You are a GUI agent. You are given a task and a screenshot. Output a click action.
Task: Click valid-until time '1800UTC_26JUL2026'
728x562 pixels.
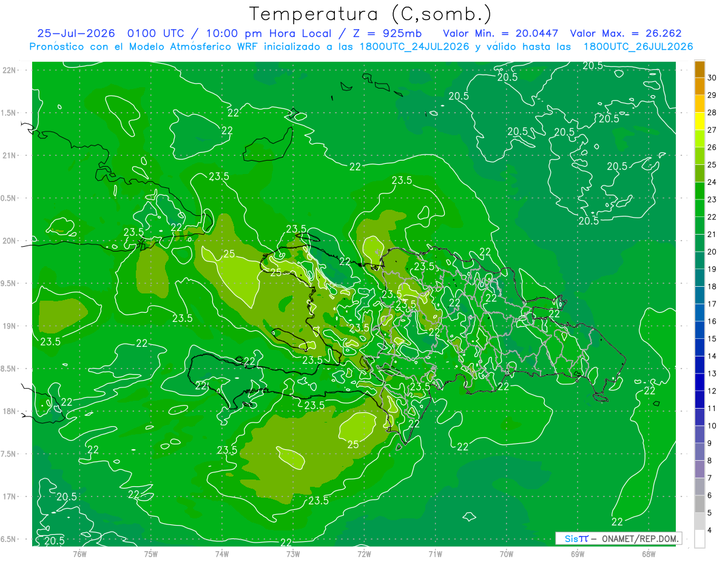point(638,47)
